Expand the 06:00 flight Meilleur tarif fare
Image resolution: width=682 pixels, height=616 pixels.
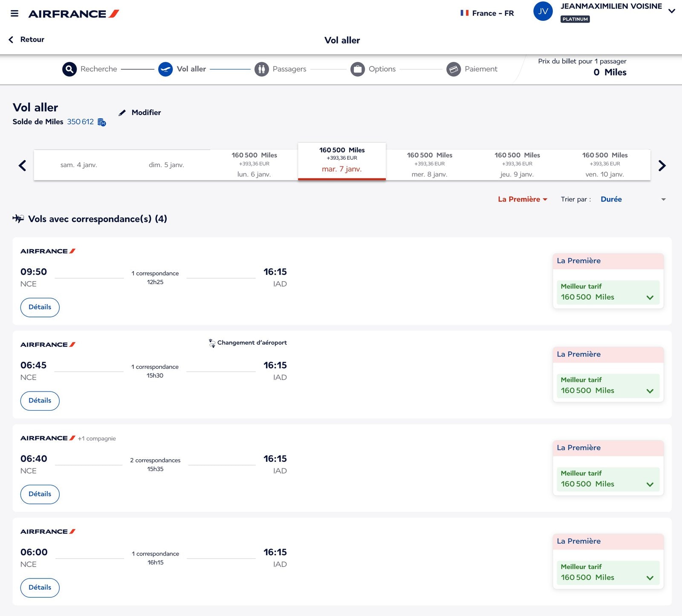tap(608, 573)
